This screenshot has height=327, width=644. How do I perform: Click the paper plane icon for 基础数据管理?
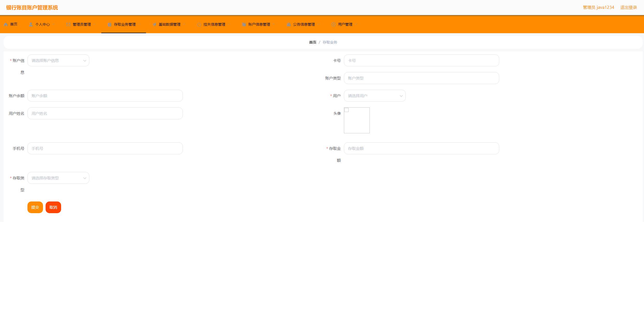pyautogui.click(x=154, y=24)
